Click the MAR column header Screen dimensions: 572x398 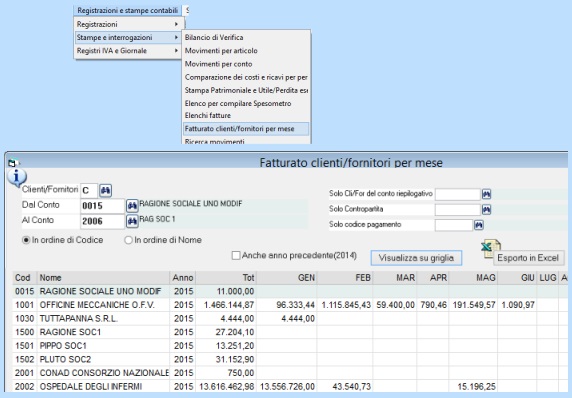(395, 278)
